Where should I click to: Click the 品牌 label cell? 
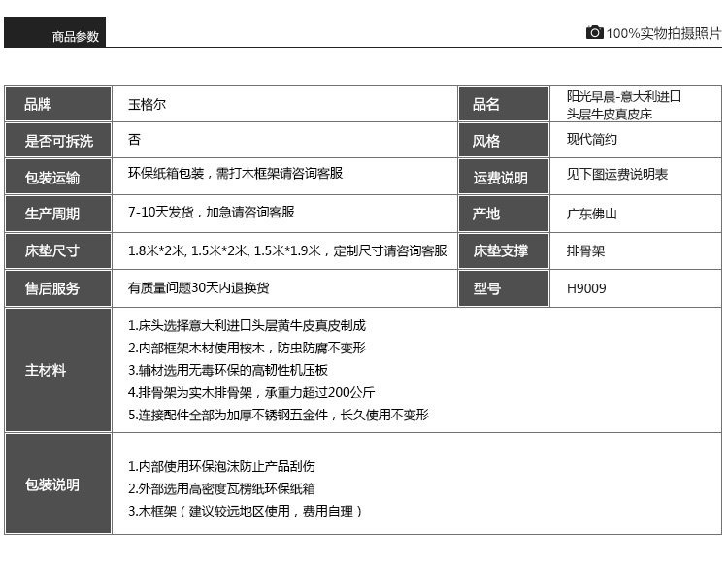tap(58, 104)
